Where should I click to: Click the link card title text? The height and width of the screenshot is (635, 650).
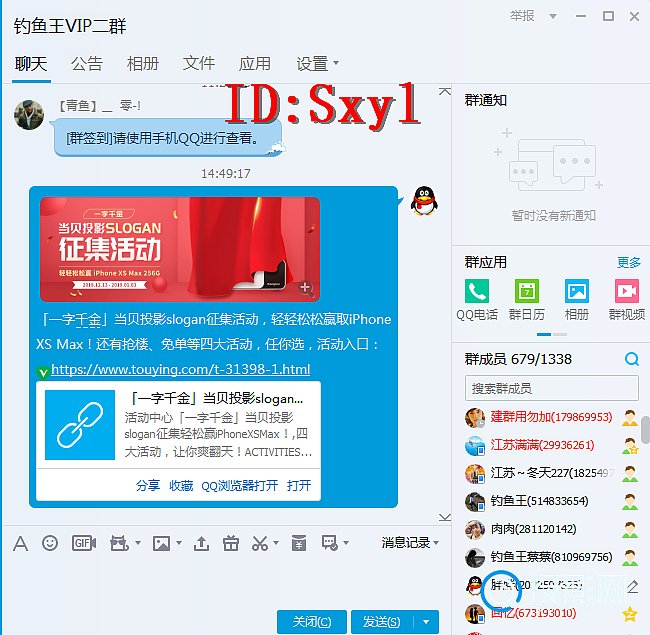[217, 399]
